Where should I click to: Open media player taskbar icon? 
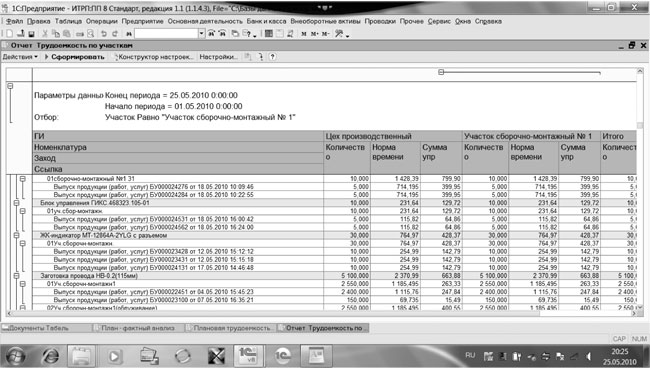point(115,356)
